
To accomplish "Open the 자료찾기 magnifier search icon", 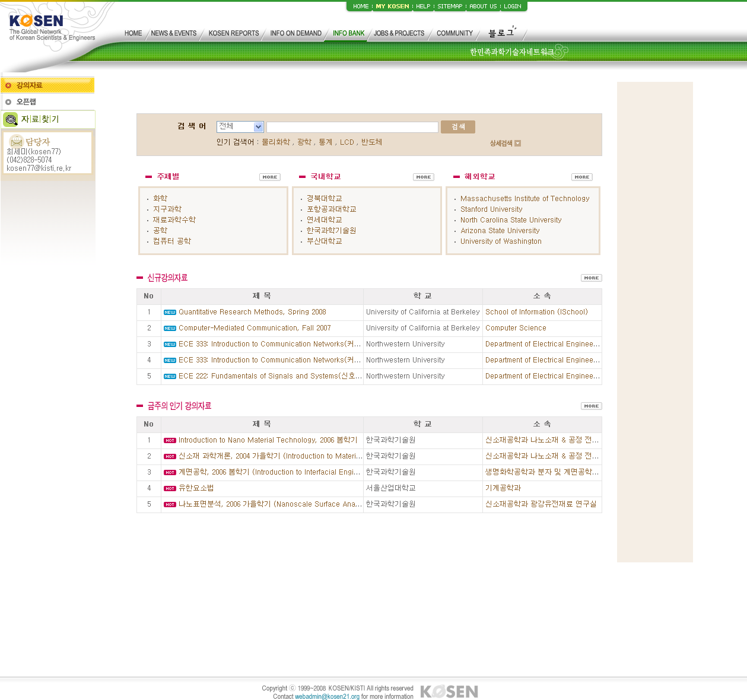I will tap(11, 120).
